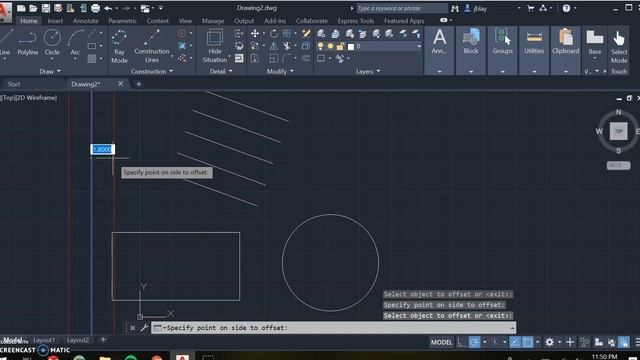
Task: Click the Rectangle tool in Draw panel
Action: pos(92,46)
